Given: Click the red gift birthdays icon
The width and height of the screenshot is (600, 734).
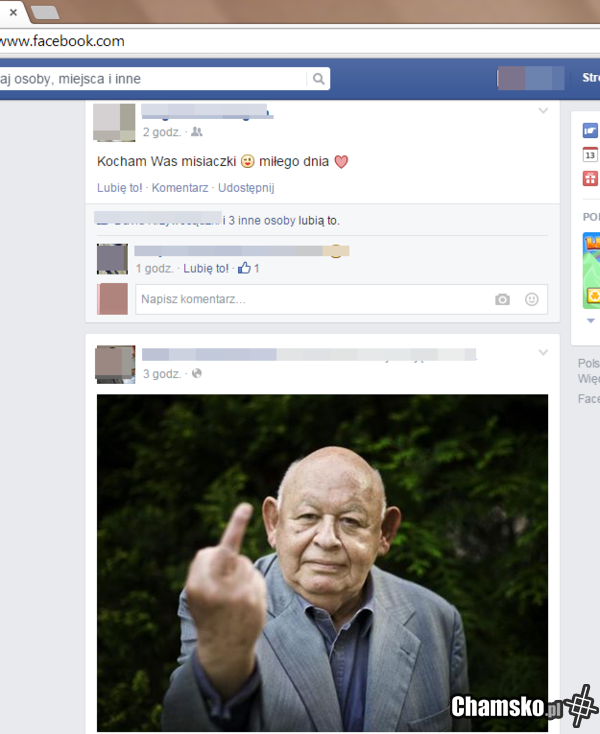Looking at the screenshot, I should pyautogui.click(x=590, y=178).
